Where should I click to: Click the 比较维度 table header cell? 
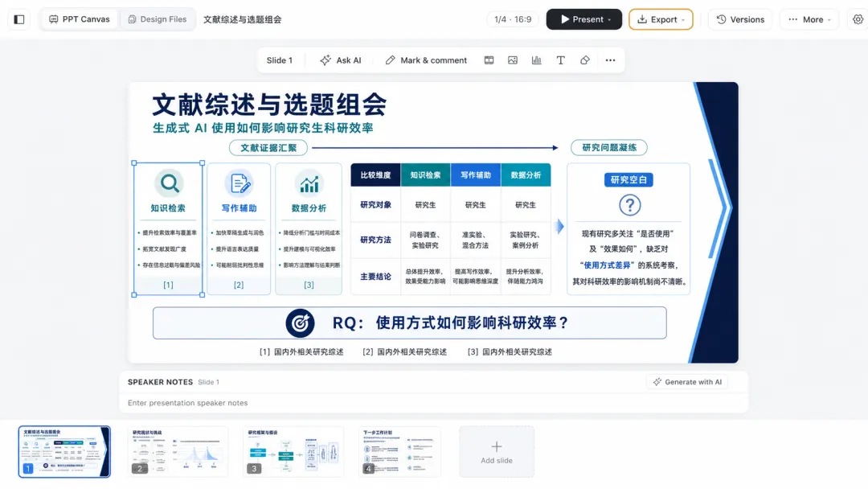[x=376, y=175]
